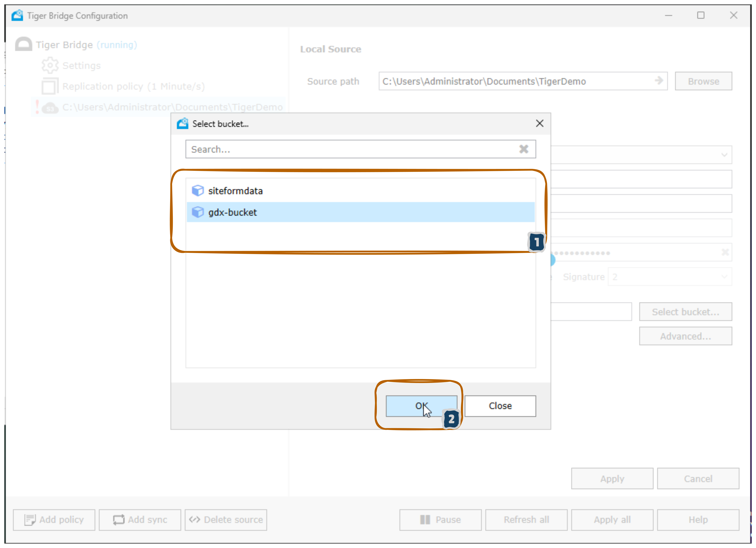Close the Select bucket dialog with X
Screen dimensions: 756x548
tap(540, 123)
